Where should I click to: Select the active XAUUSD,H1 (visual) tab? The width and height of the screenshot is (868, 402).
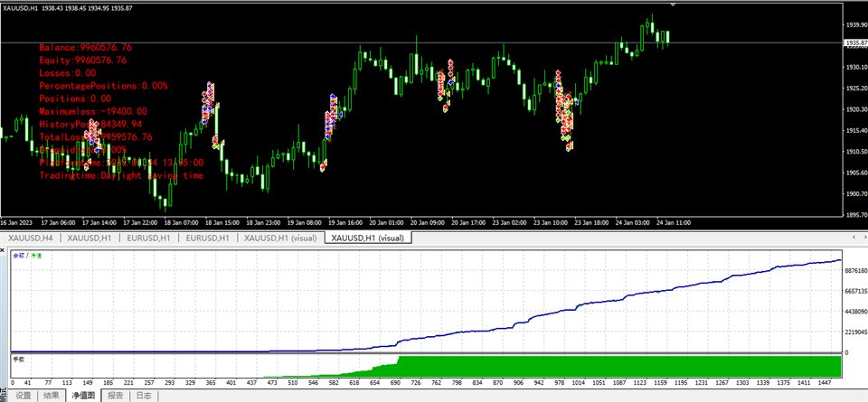pos(368,238)
